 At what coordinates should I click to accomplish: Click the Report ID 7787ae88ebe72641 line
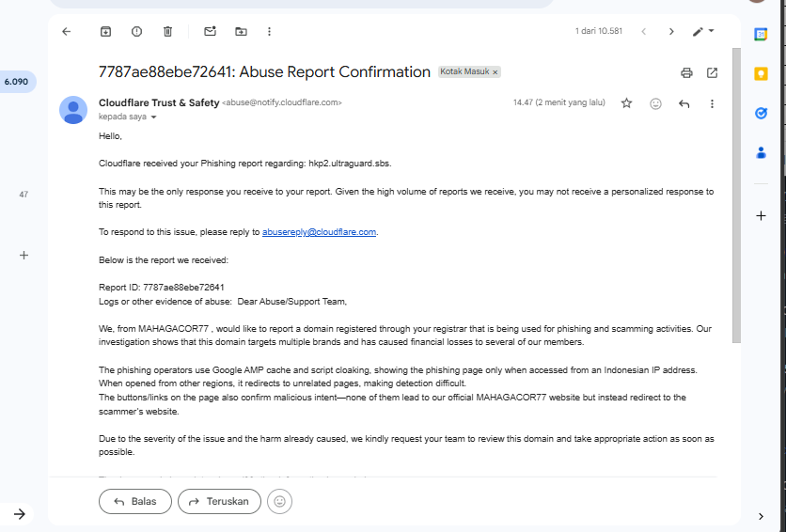162,288
